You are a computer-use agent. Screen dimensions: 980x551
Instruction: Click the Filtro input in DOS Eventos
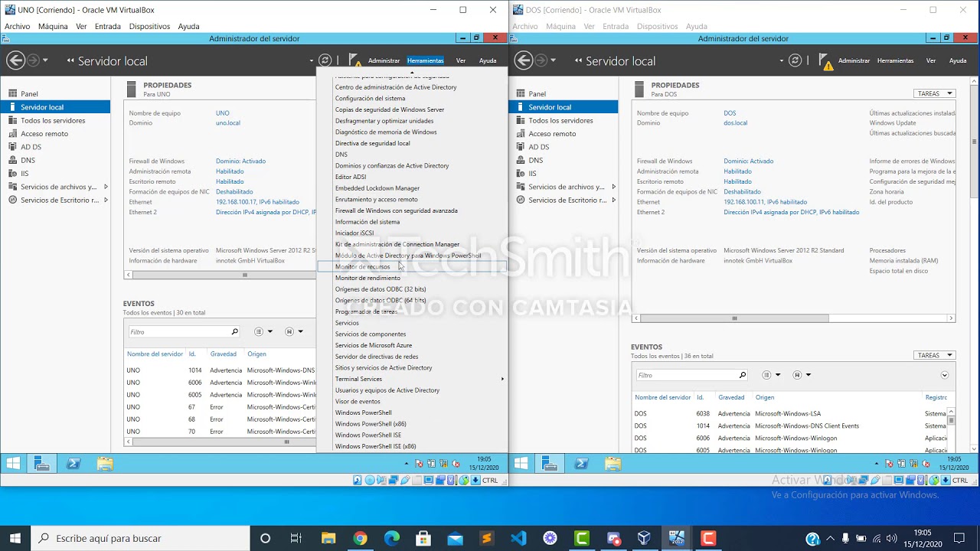pyautogui.click(x=686, y=376)
